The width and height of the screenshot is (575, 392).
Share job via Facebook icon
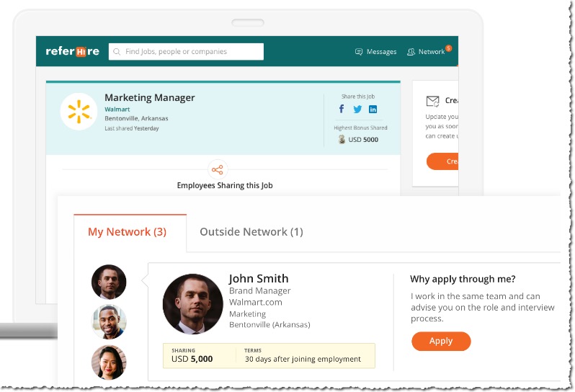pyautogui.click(x=342, y=110)
